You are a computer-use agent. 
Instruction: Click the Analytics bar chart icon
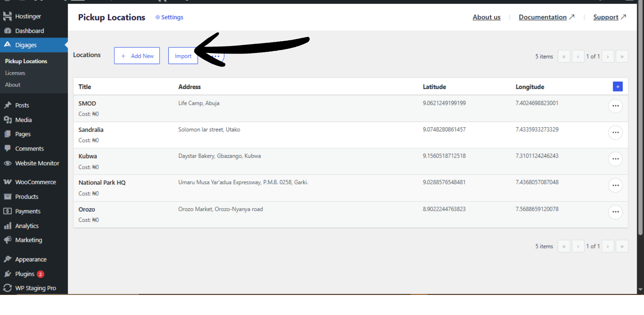[7, 226]
